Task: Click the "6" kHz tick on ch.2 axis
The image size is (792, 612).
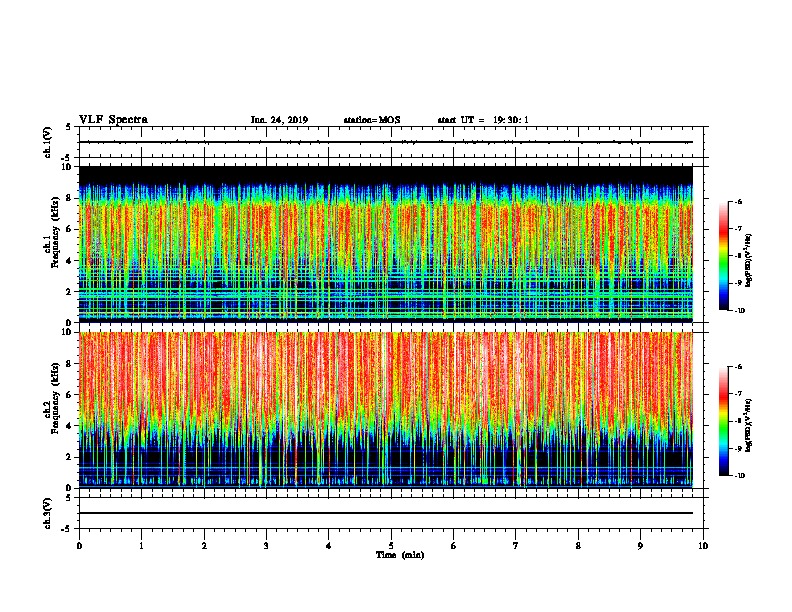Action: [69, 395]
